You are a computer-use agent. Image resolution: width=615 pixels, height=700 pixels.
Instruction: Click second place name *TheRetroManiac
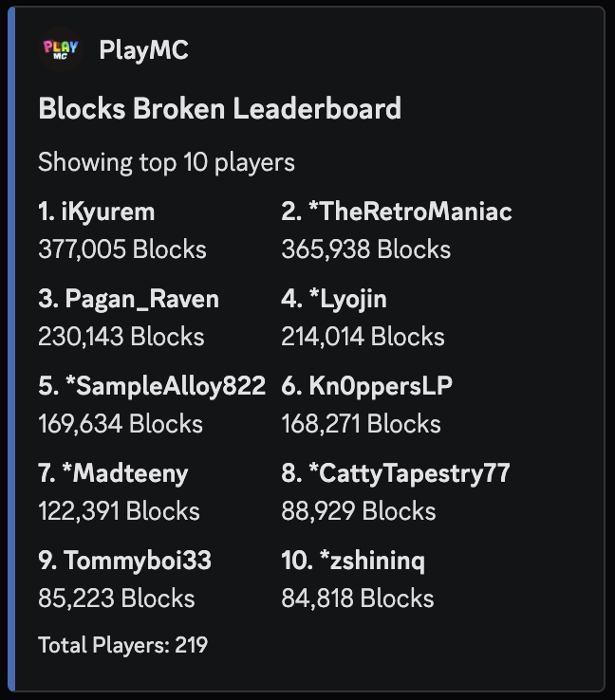click(x=397, y=212)
